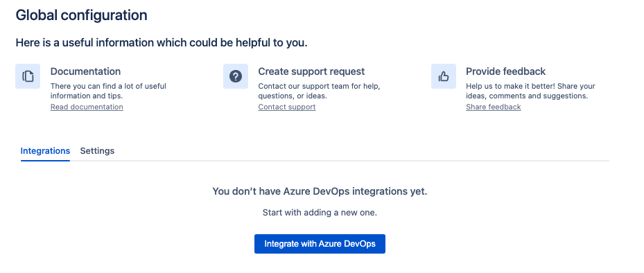Click the support team description text
Image resolution: width=644 pixels, height=273 pixels.
pos(319,91)
